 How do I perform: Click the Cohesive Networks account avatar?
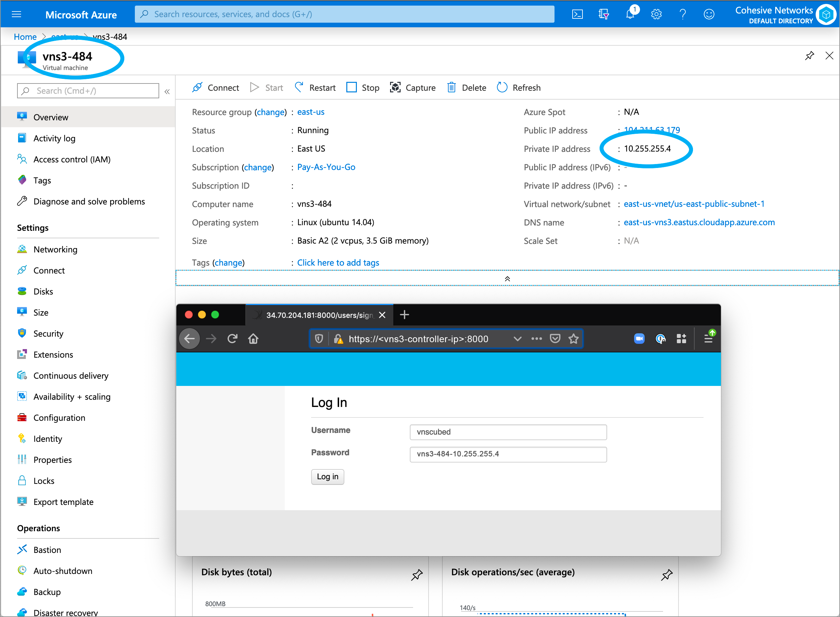point(826,14)
